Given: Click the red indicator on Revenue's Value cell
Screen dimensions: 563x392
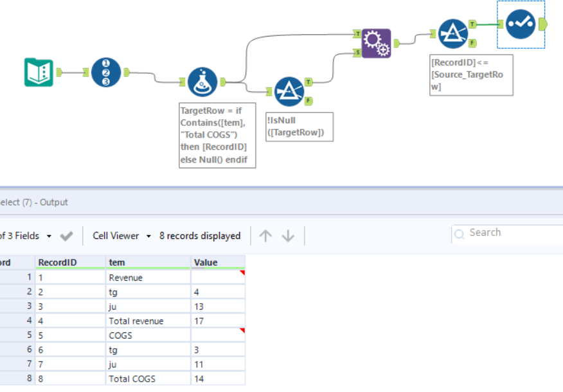Looking at the screenshot, I should (x=242, y=273).
